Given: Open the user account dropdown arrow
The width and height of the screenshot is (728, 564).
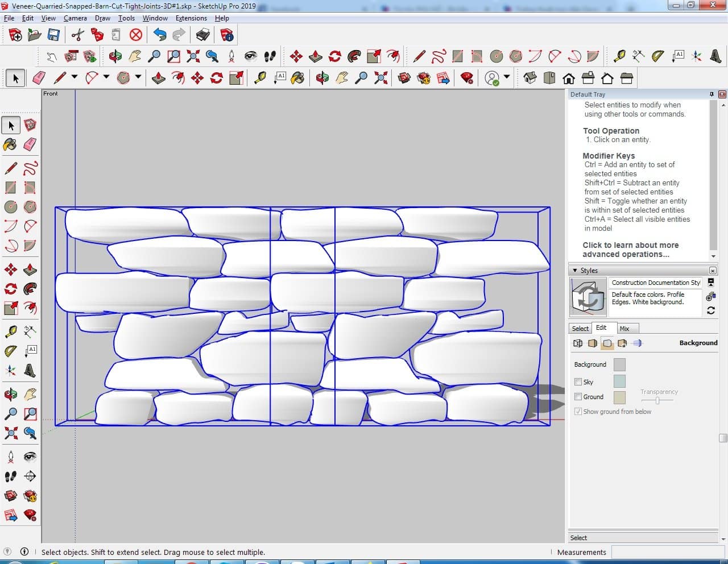Looking at the screenshot, I should click(506, 78).
